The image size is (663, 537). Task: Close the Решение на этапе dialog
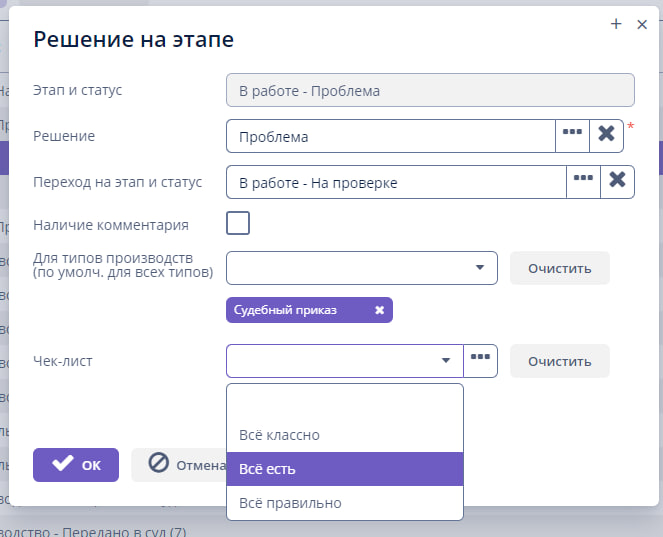tap(642, 24)
